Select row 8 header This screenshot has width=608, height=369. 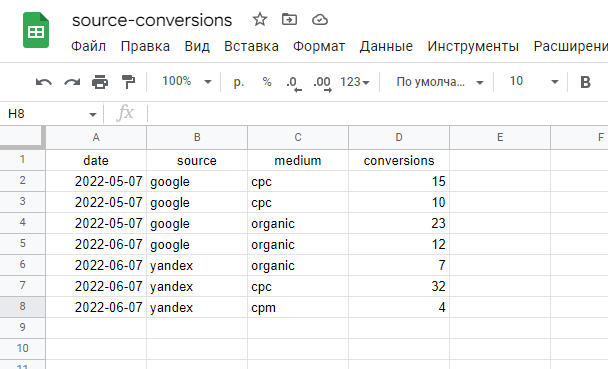(x=22, y=307)
